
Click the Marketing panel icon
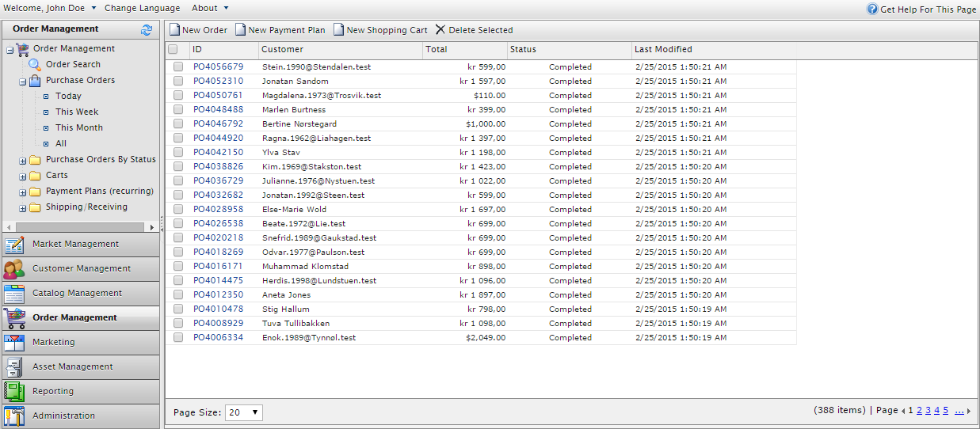[x=14, y=343]
